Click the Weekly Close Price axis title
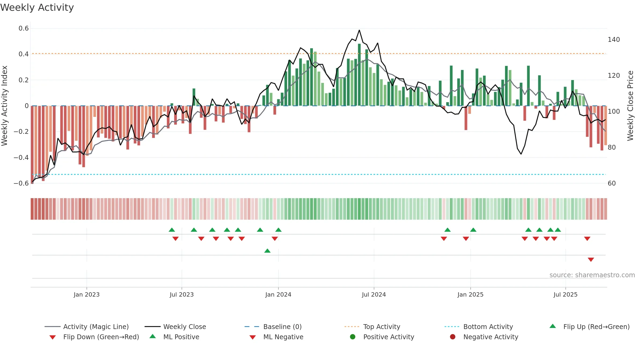Screen dimensions: 644x362 (630, 106)
